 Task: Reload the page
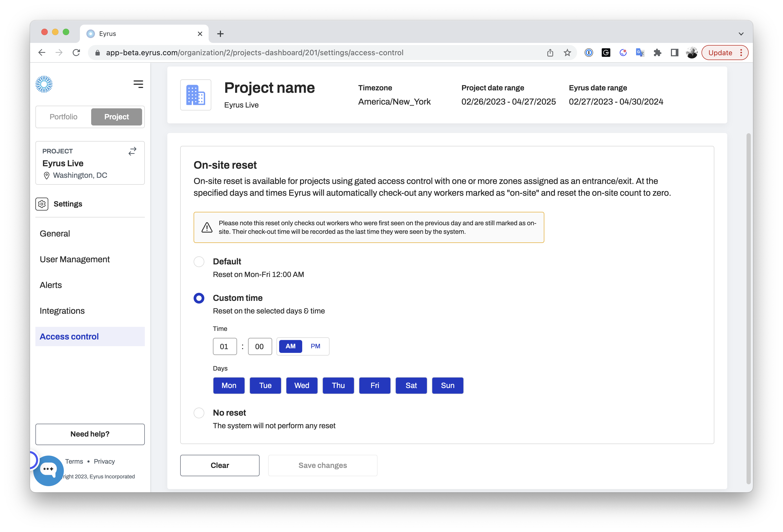coord(76,53)
